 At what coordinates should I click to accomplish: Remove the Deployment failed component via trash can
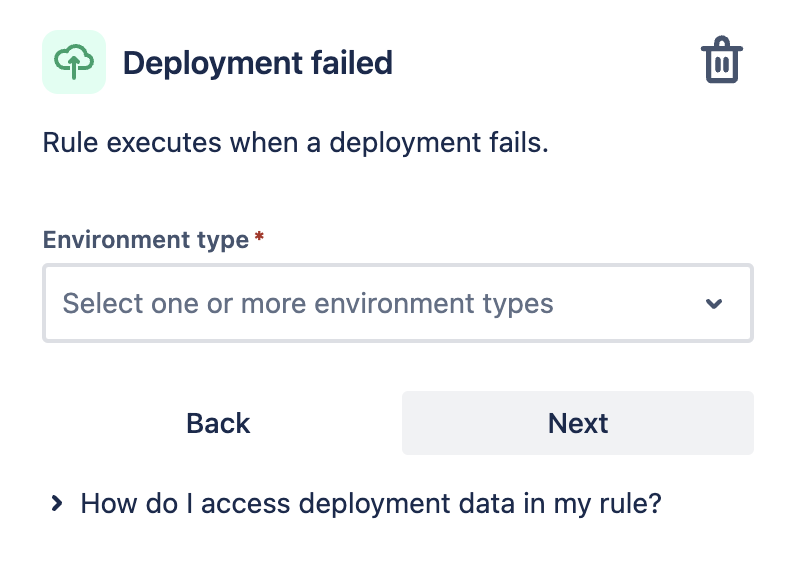point(720,62)
